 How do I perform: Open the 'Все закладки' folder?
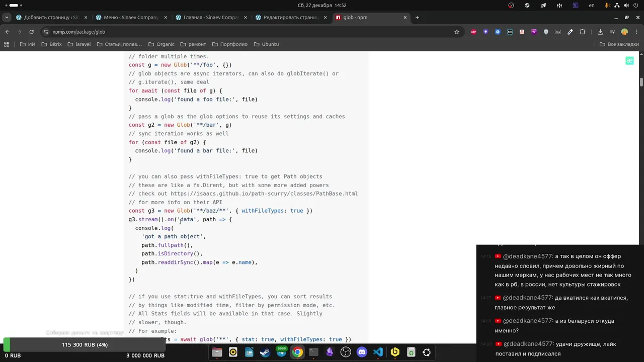[x=619, y=44]
